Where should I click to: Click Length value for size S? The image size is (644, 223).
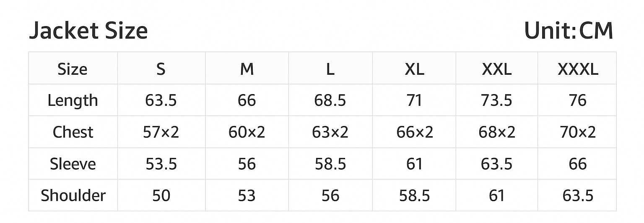pos(161,101)
